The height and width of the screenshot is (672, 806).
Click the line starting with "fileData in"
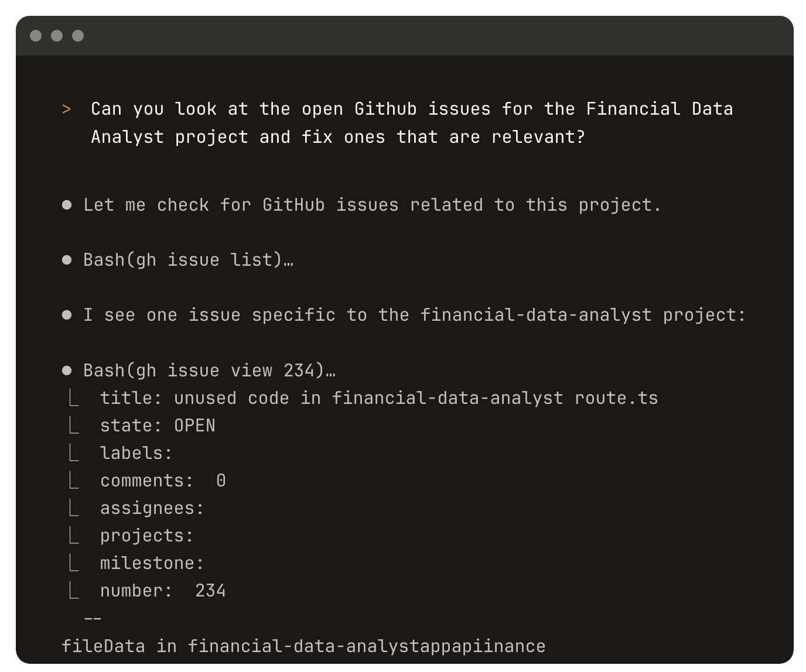[x=303, y=646]
